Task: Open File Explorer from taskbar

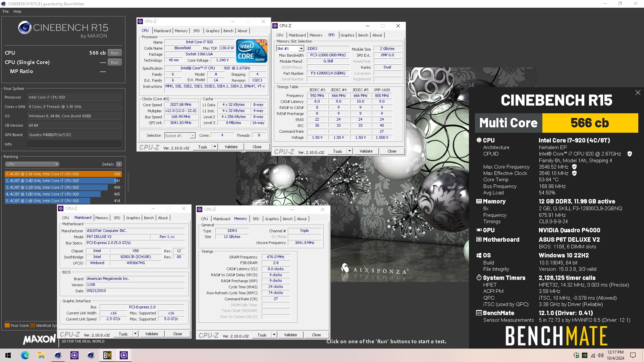Action: click(x=41, y=355)
